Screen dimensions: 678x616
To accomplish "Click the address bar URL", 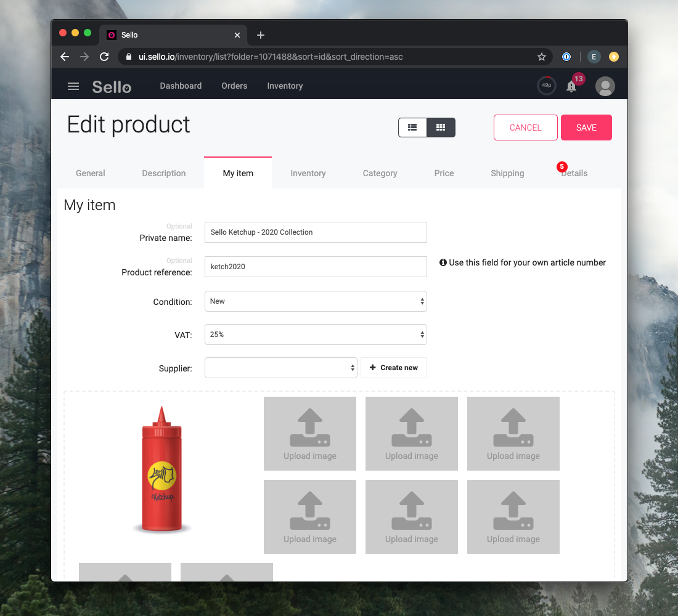I will pyautogui.click(x=271, y=57).
